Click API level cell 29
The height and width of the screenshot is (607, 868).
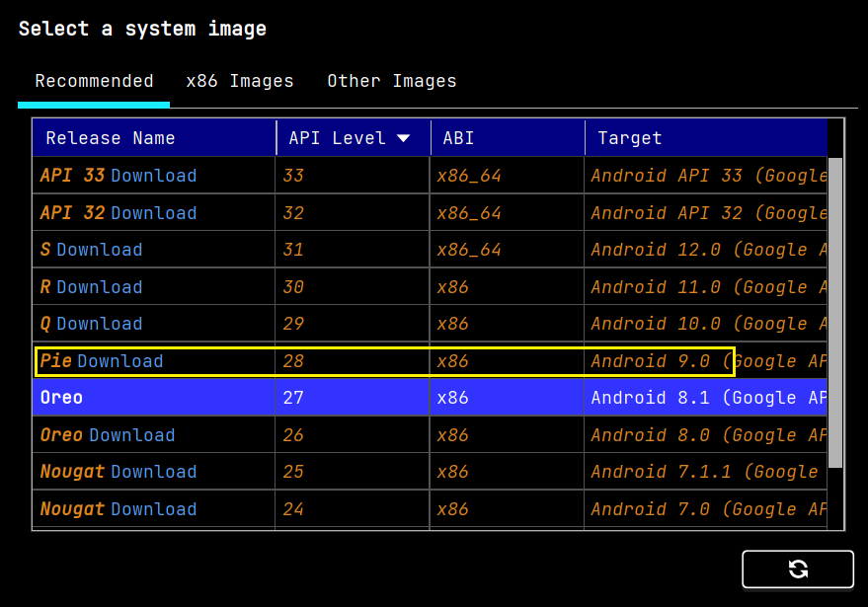click(x=353, y=324)
